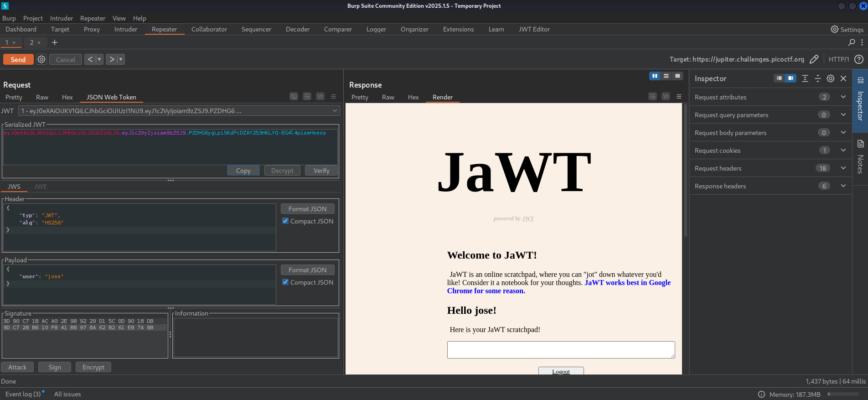The height and width of the screenshot is (400, 868).
Task: Switch to tabbed request/response layout
Action: point(677,76)
